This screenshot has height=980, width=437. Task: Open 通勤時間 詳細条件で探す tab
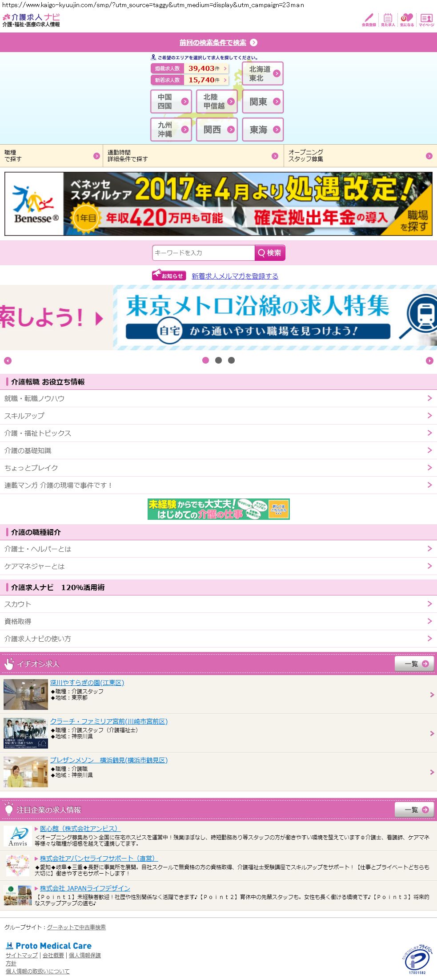(193, 156)
